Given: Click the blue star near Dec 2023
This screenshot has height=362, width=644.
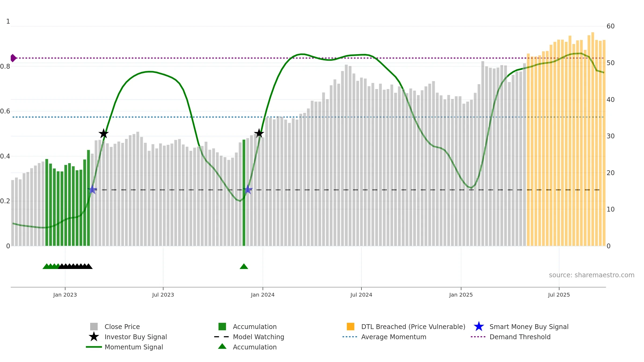Looking at the screenshot, I should coord(248,190).
